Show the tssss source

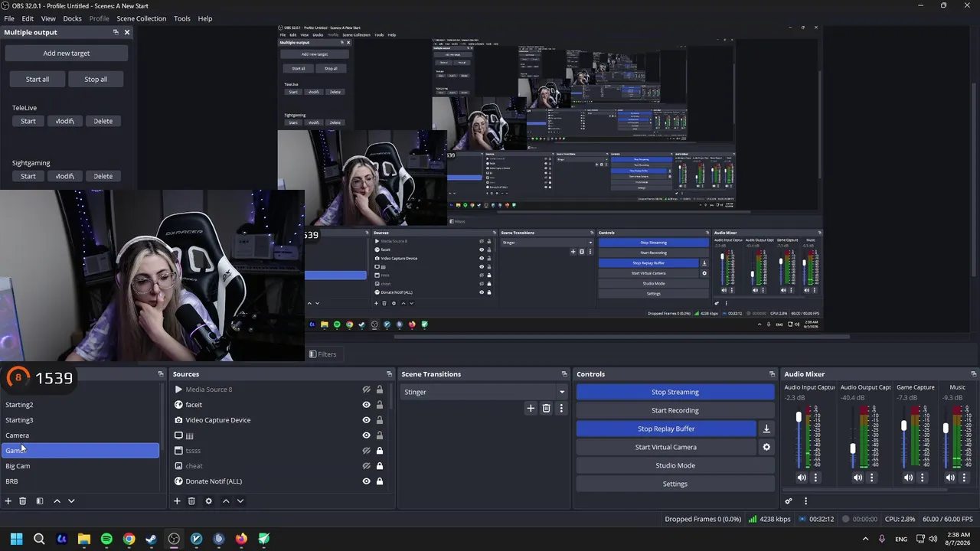coord(366,451)
